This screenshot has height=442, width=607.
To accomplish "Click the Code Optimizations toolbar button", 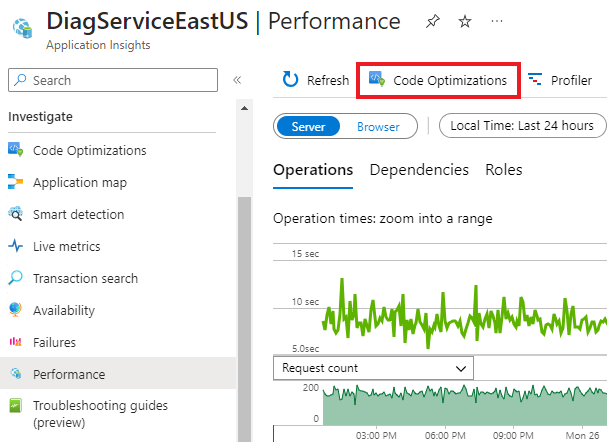I will point(438,80).
